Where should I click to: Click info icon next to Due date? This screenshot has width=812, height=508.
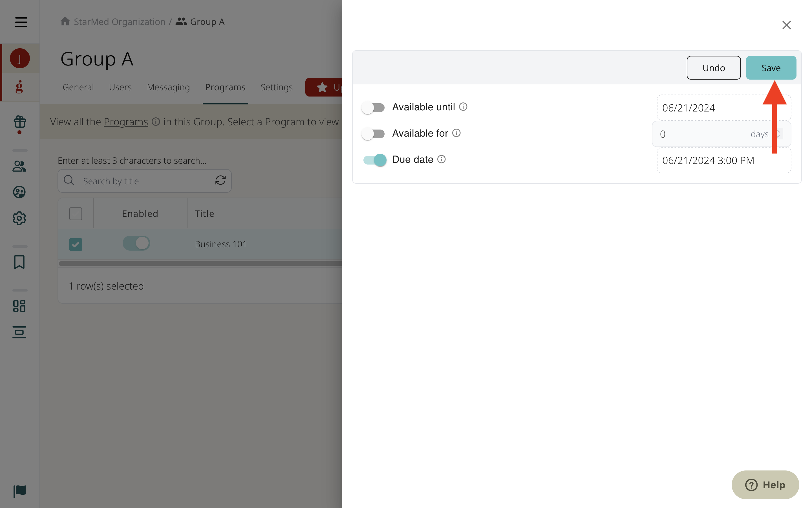[x=442, y=159]
